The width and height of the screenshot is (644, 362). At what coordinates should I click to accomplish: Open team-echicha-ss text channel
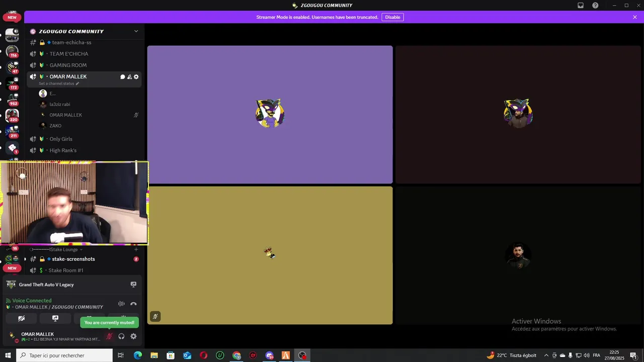coord(84,43)
